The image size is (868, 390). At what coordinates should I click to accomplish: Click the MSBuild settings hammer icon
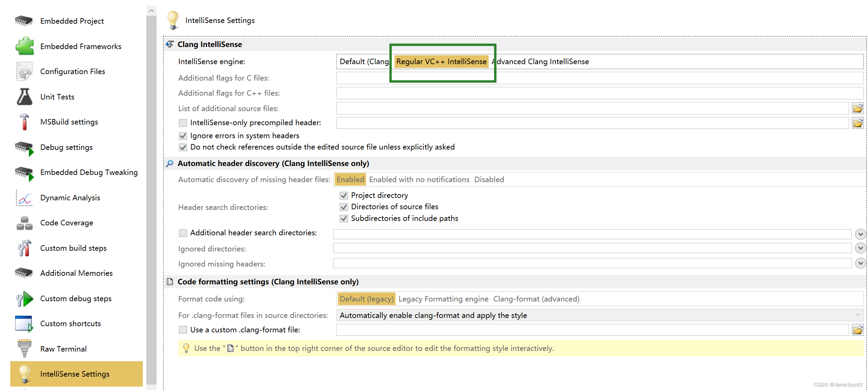[24, 122]
